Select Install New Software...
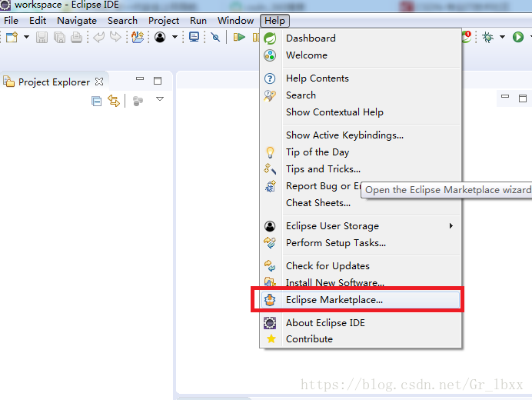532x400 pixels. [x=361, y=282]
